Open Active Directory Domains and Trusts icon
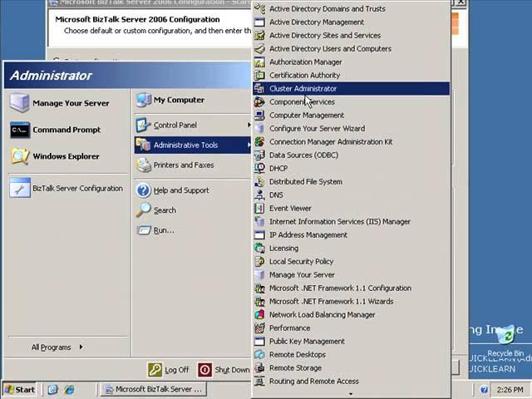 (259, 8)
